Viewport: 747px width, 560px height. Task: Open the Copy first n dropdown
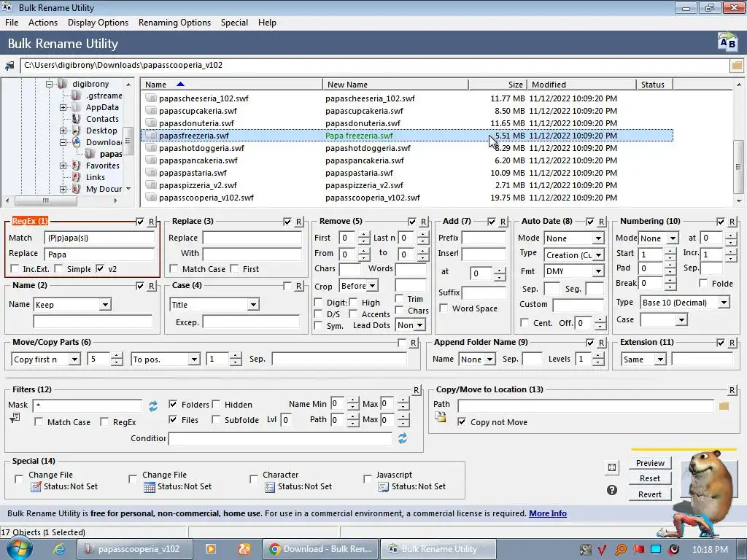(75, 359)
